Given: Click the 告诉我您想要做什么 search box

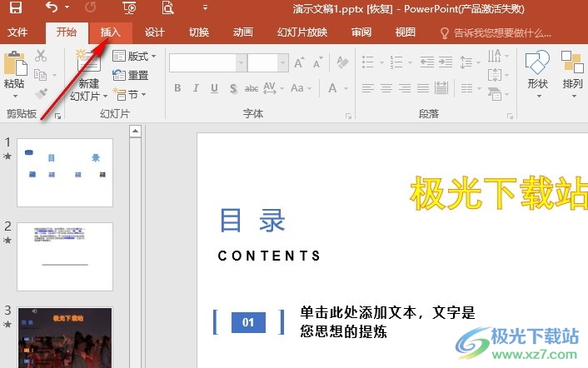Looking at the screenshot, I should [x=496, y=33].
